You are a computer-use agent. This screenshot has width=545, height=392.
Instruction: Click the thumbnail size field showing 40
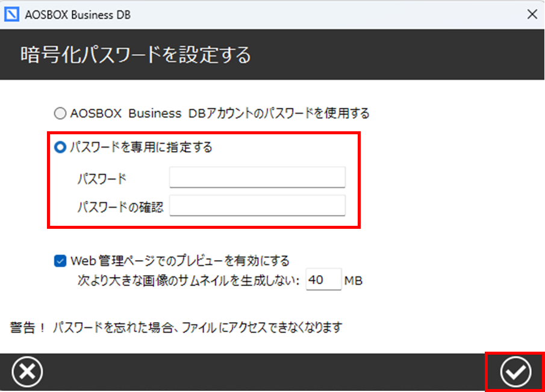[x=323, y=279]
